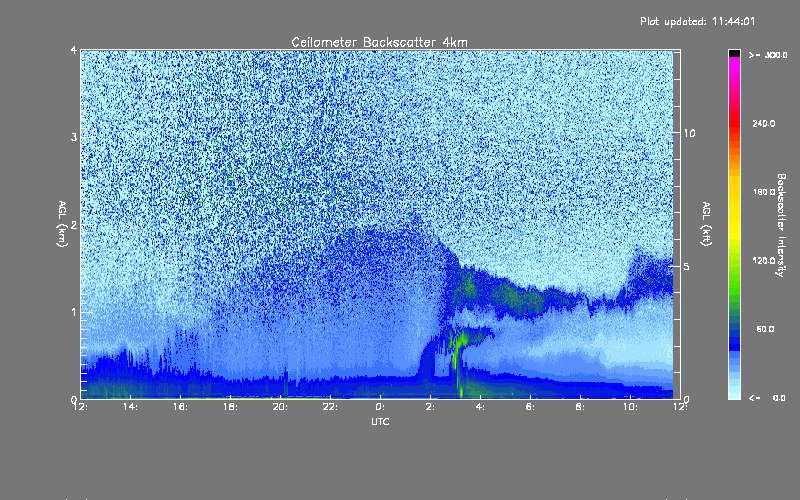Click the '8:' time tick label

coord(581,407)
